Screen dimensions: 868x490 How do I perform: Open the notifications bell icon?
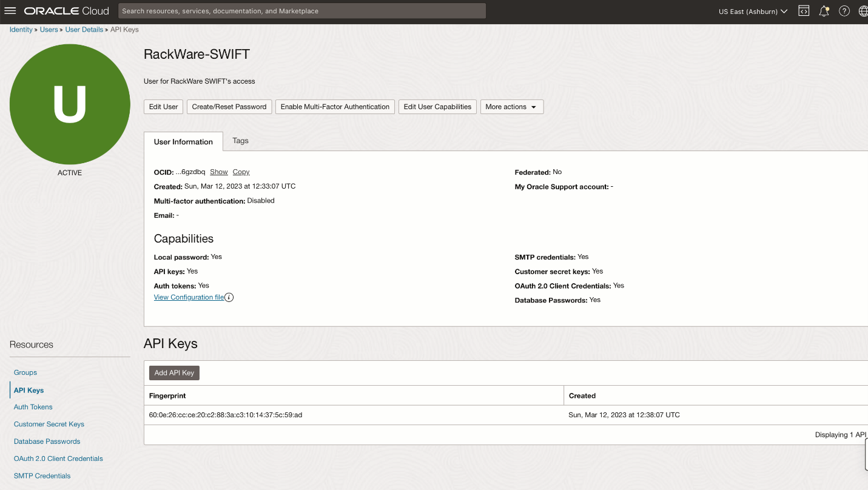(x=824, y=11)
